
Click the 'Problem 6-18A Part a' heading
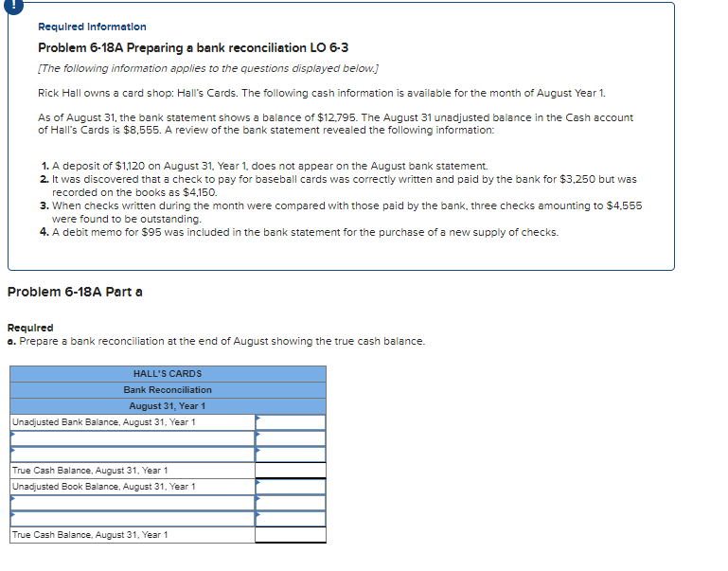coord(75,292)
